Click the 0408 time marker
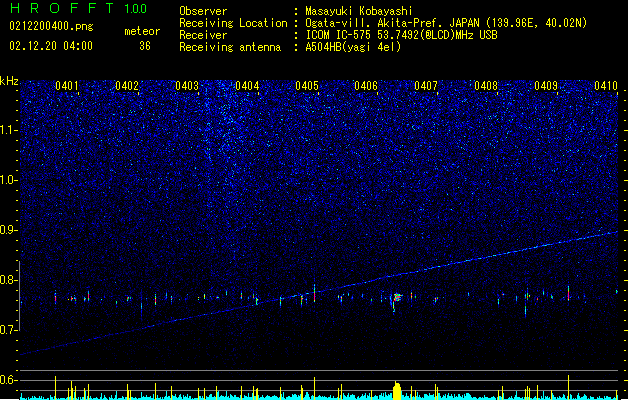 click(486, 86)
